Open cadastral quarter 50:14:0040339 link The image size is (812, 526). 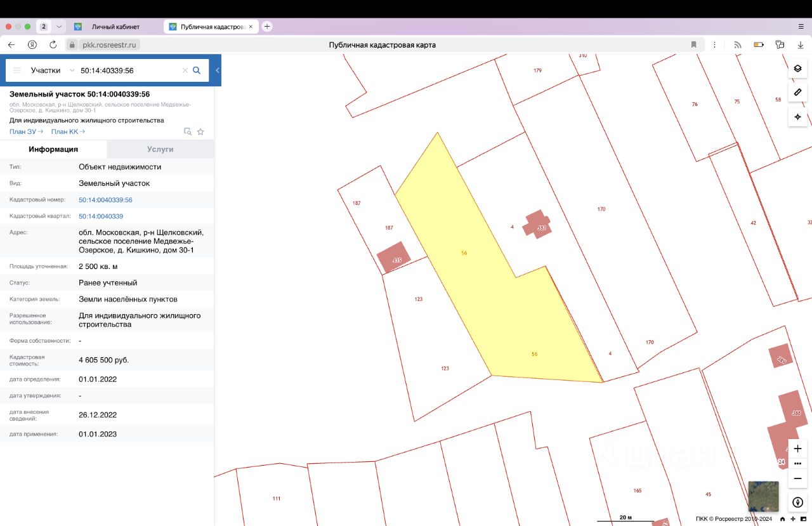(x=101, y=216)
